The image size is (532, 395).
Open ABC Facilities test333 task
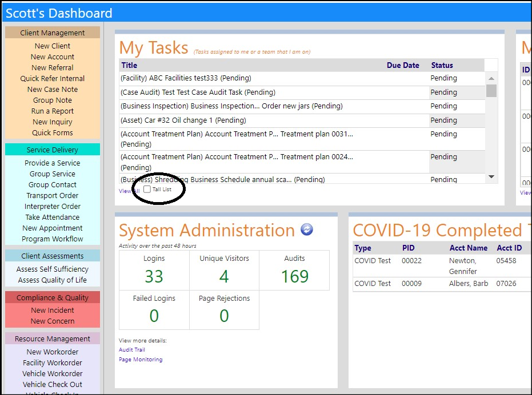click(186, 78)
